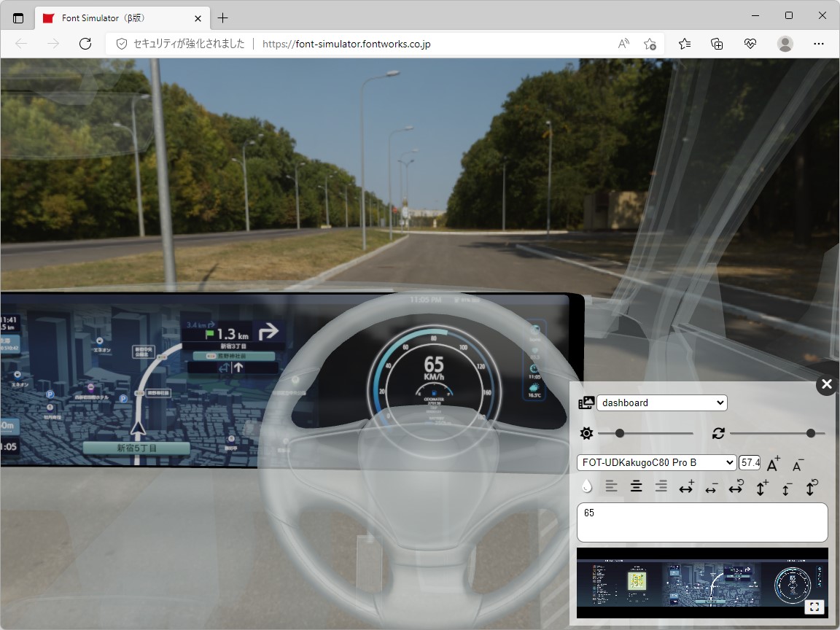The image size is (840, 630).
Task: Align text right
Action: [661, 486]
